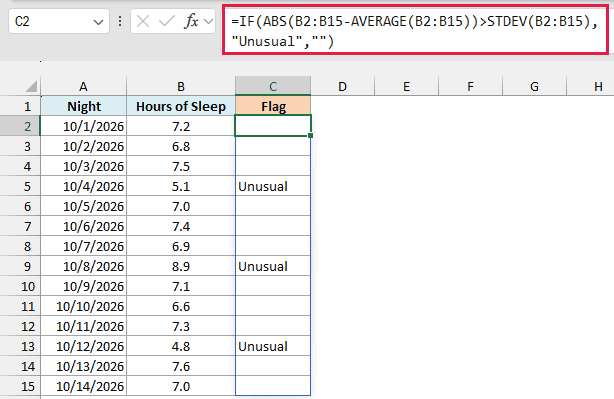Click the Cancel (X) formula icon

pyautogui.click(x=143, y=21)
